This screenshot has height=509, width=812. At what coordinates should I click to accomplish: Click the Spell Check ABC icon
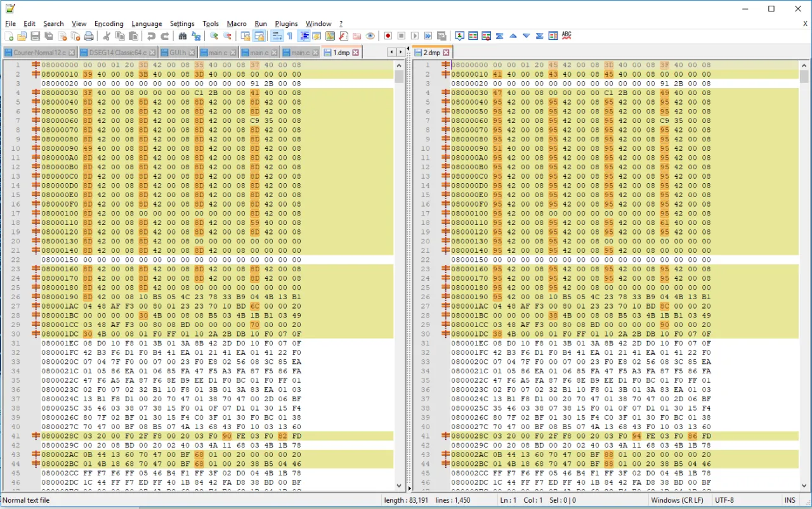tap(566, 36)
